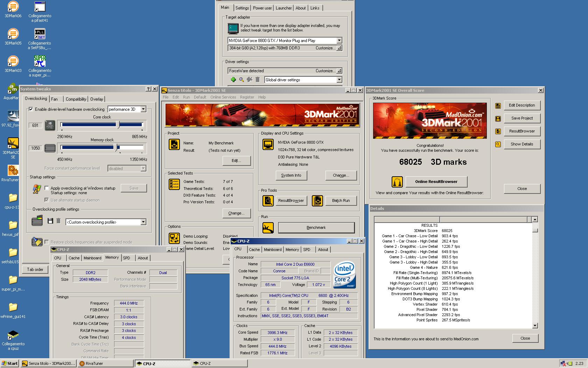Launch the Super PI shortcut icon
Screen dimensions: 588x368
(x=40, y=61)
